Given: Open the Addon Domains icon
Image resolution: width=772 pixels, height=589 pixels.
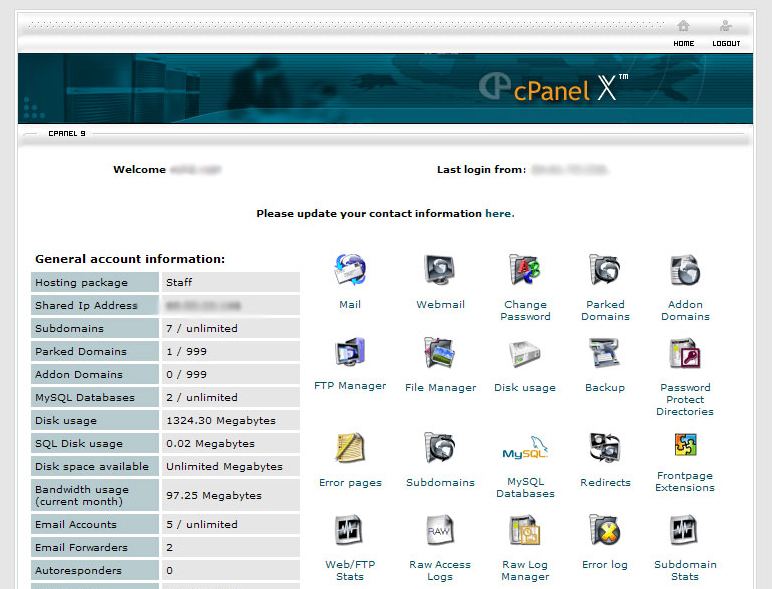Looking at the screenshot, I should pos(685,271).
